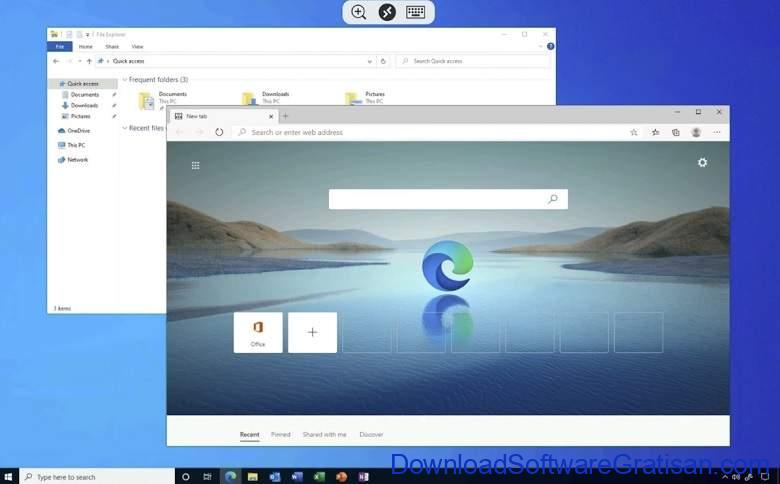Screen dimensions: 780x484
Task: Go up one folder level in File Explorer
Action: click(x=89, y=61)
